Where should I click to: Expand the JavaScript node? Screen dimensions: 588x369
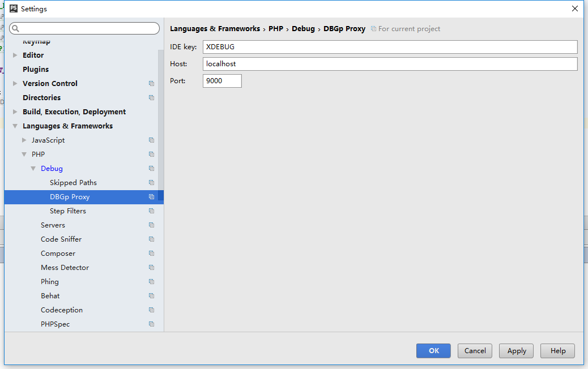coord(24,140)
